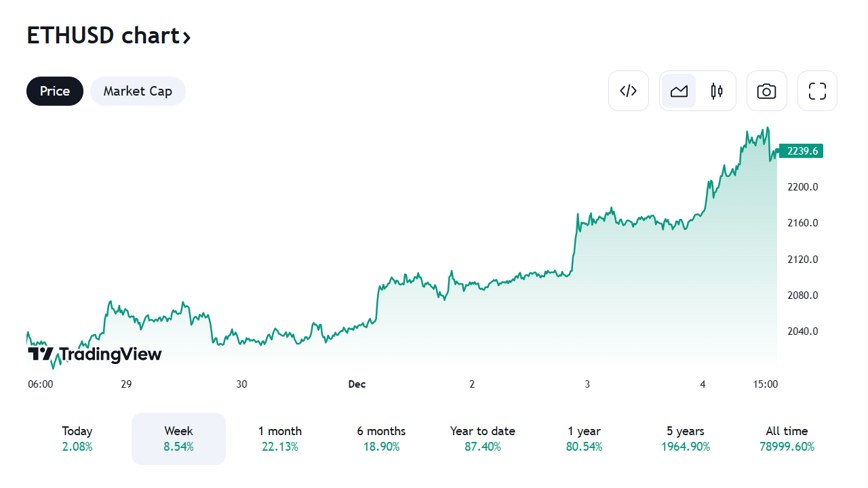Click the 06:00 time axis label
Image resolution: width=868 pixels, height=488 pixels.
41,384
